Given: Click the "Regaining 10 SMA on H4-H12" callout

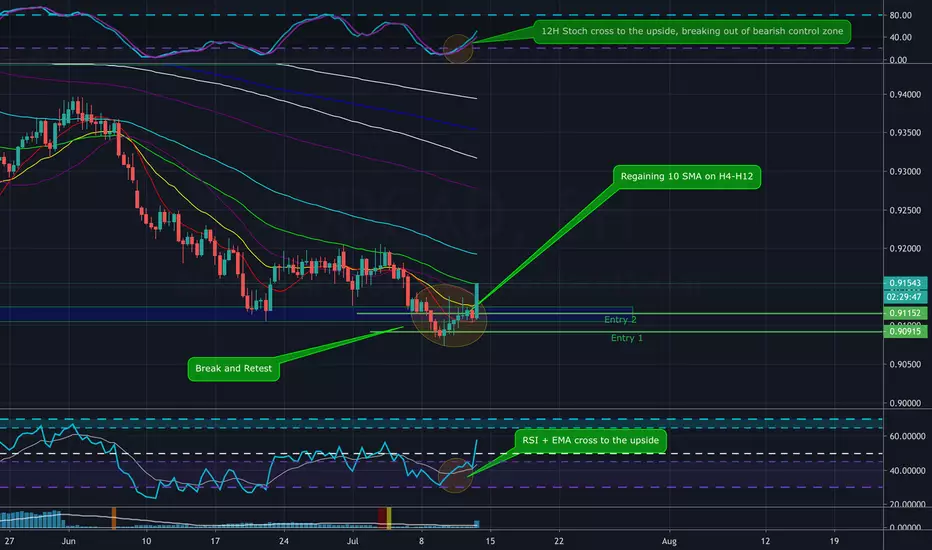Looking at the screenshot, I should pos(687,177).
